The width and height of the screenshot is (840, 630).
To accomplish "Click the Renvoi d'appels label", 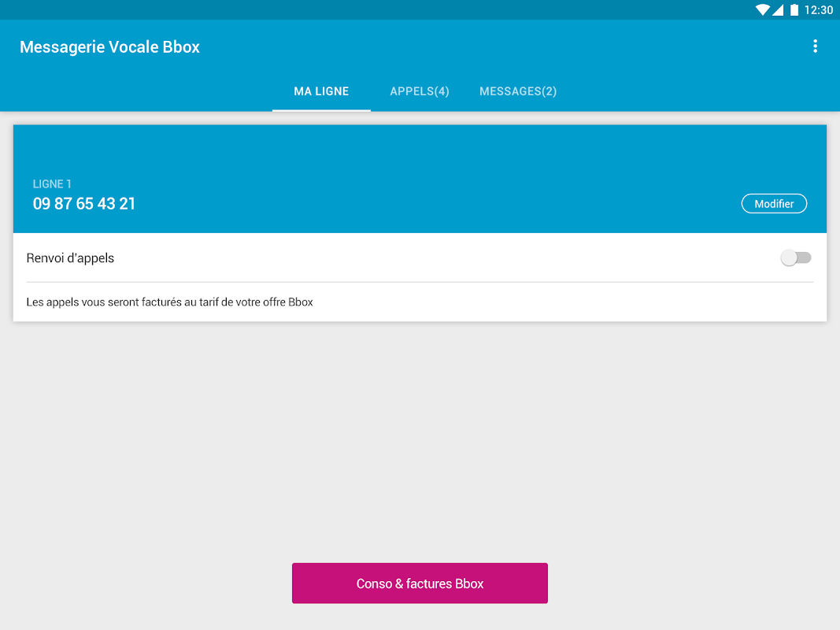I will tap(70, 258).
